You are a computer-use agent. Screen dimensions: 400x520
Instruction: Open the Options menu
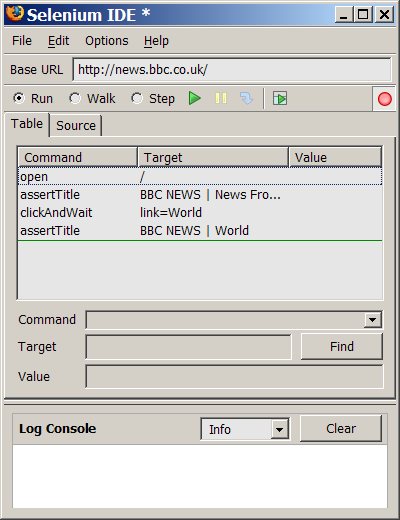(107, 41)
